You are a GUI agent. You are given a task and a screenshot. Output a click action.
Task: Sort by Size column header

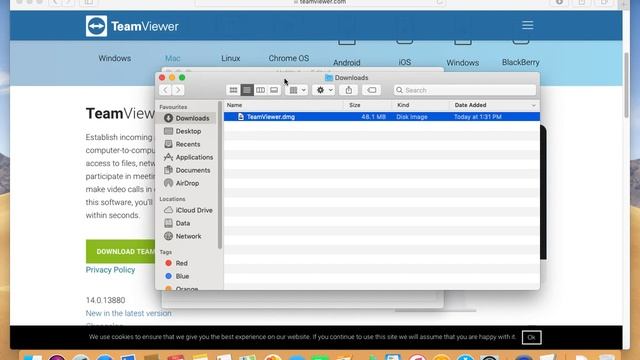click(367, 105)
